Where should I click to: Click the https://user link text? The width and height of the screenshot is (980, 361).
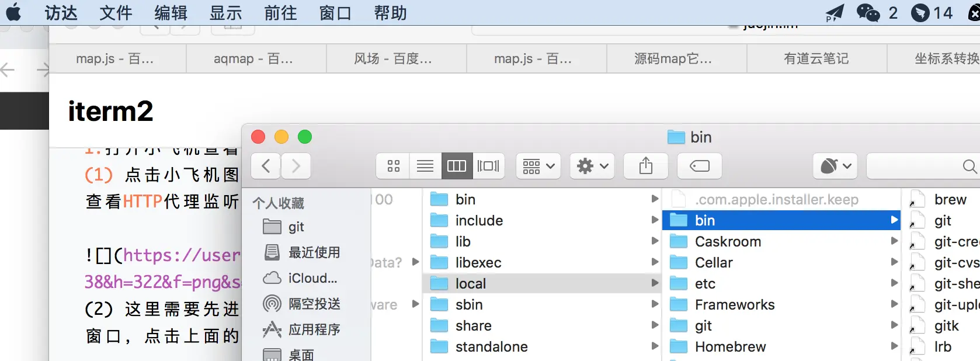[x=182, y=255]
